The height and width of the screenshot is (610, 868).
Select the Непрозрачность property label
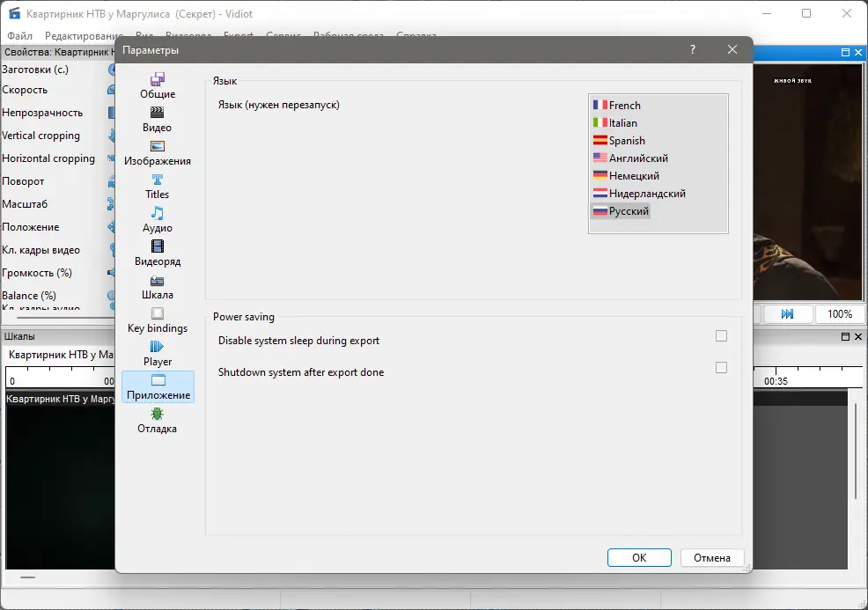42,113
